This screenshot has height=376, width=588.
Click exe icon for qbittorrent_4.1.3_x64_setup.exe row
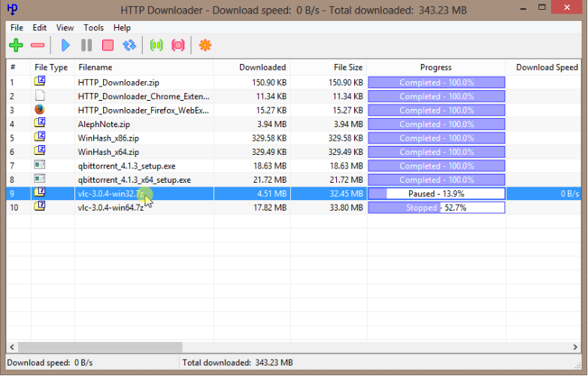[39, 179]
